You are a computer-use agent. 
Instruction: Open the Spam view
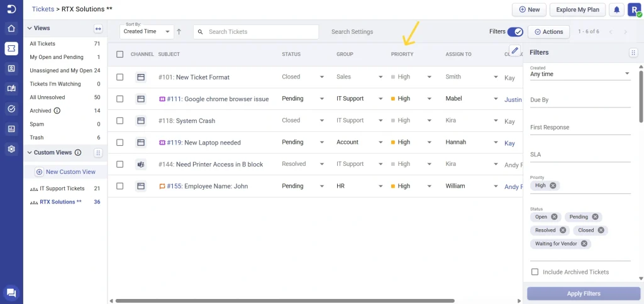(65, 124)
